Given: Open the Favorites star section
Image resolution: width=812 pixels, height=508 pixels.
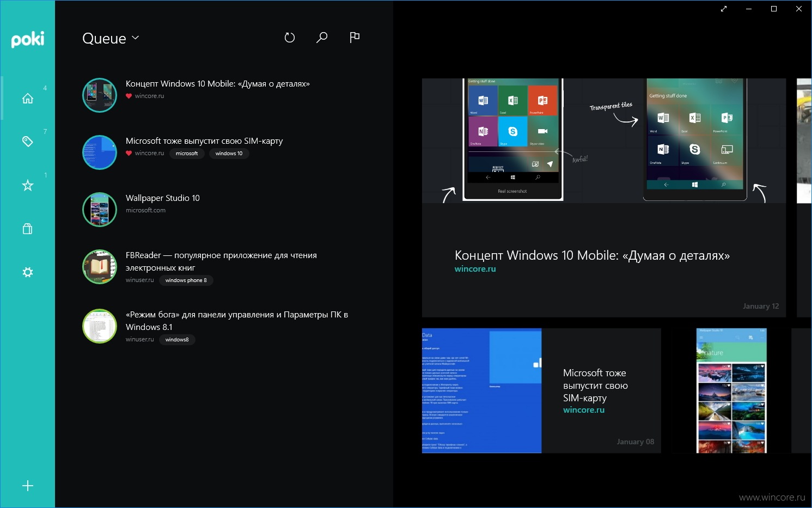Looking at the screenshot, I should click(28, 186).
